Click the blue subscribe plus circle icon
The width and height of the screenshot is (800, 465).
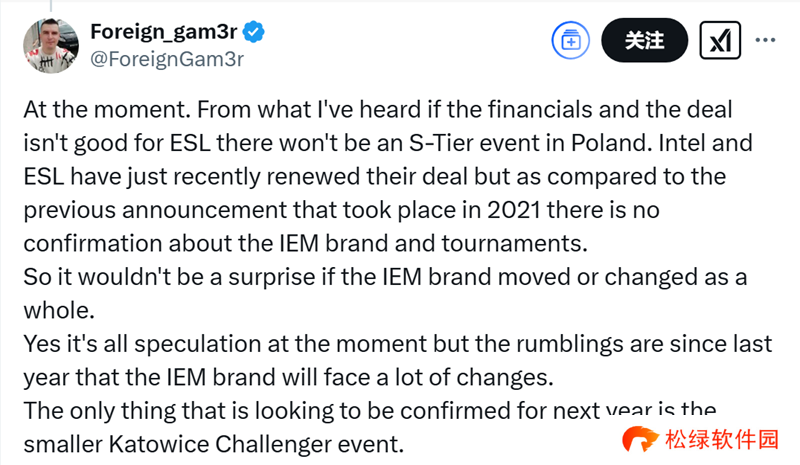tap(571, 40)
